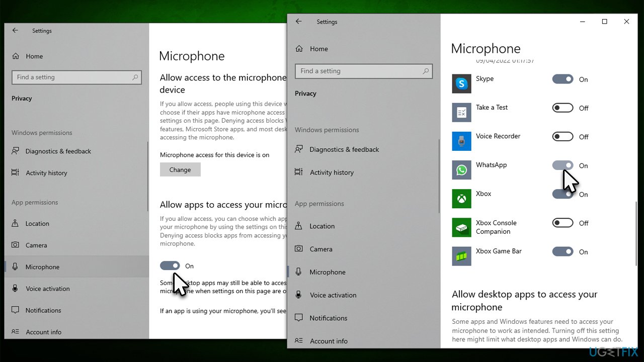
Task: Turn off microphone access for Skype
Action: 562,79
